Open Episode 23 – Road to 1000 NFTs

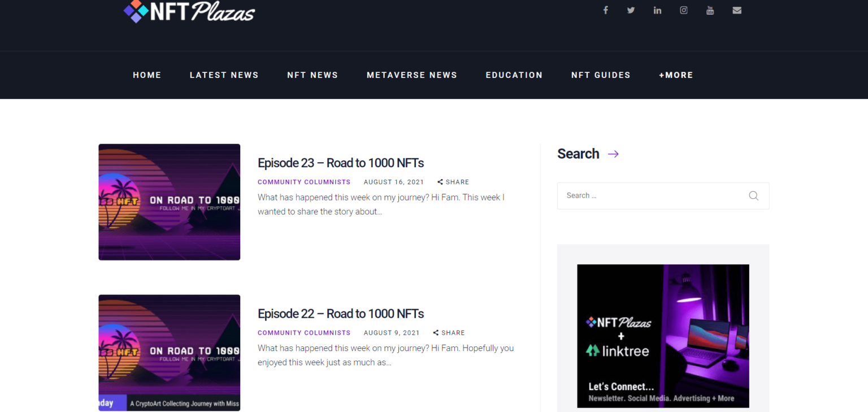pyautogui.click(x=341, y=163)
